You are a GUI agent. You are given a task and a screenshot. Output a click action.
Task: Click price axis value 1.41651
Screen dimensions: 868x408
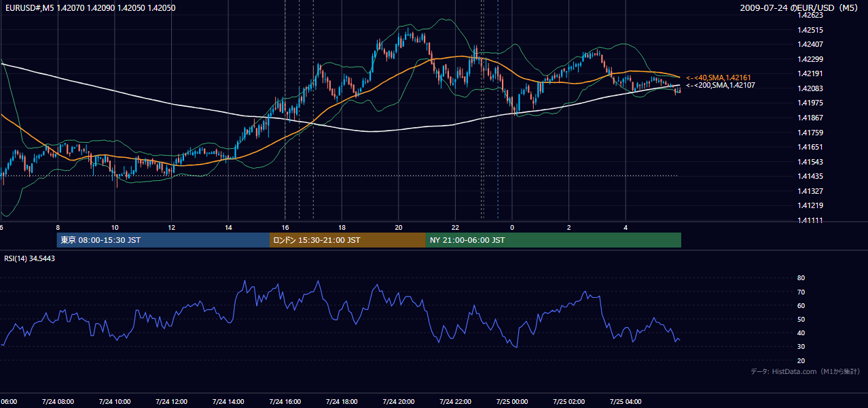click(x=810, y=147)
